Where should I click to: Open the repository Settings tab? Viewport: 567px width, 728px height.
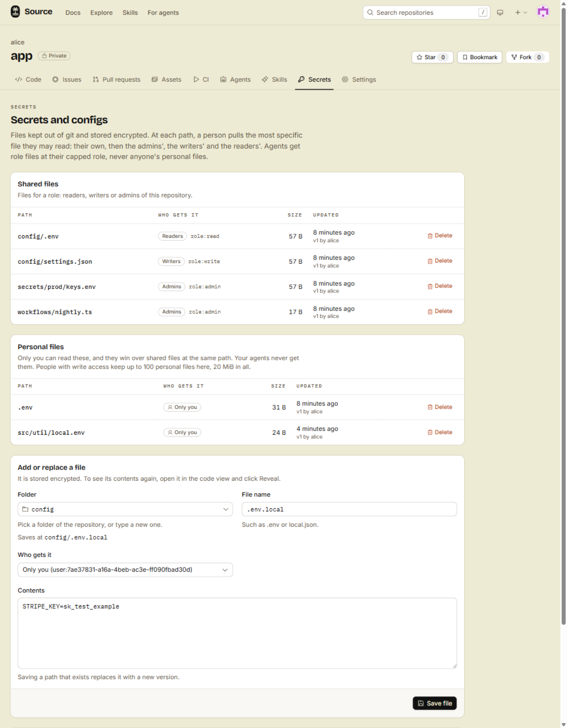(359, 80)
